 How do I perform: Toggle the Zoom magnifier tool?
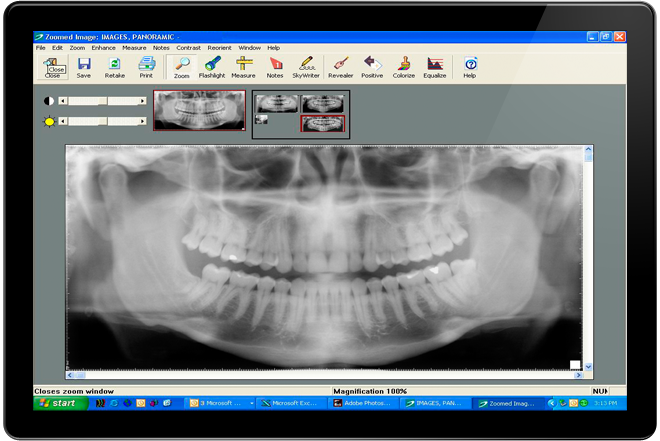(x=181, y=66)
